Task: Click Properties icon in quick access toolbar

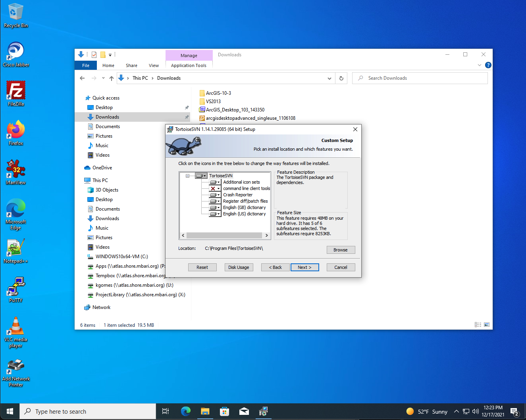Action: point(94,55)
